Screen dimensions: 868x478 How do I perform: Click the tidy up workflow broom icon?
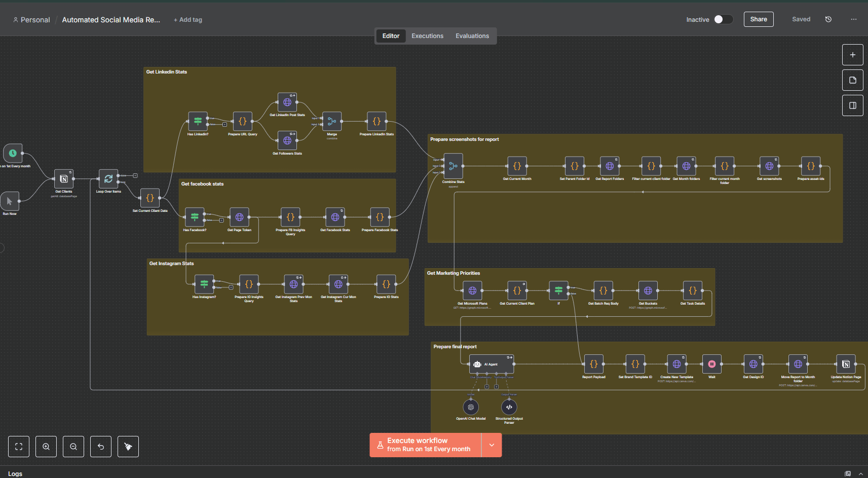click(x=128, y=447)
